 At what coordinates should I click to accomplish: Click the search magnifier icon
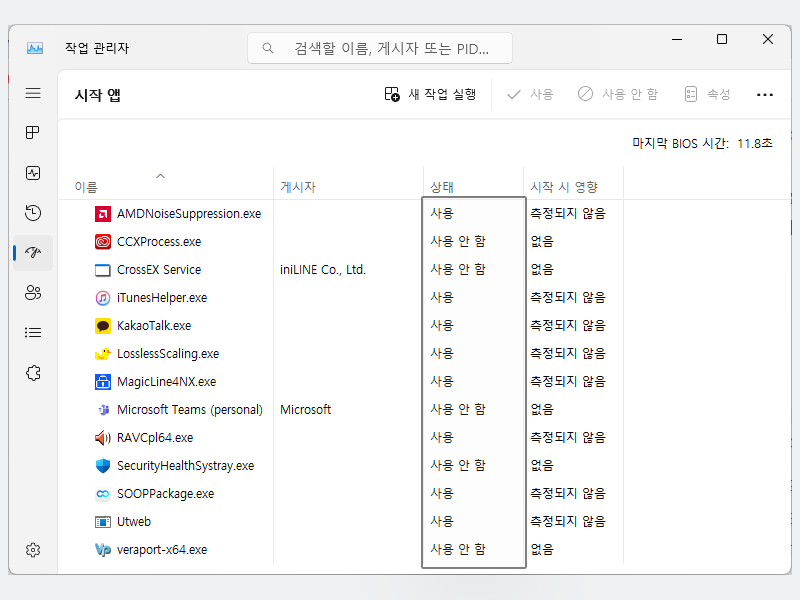coord(267,47)
